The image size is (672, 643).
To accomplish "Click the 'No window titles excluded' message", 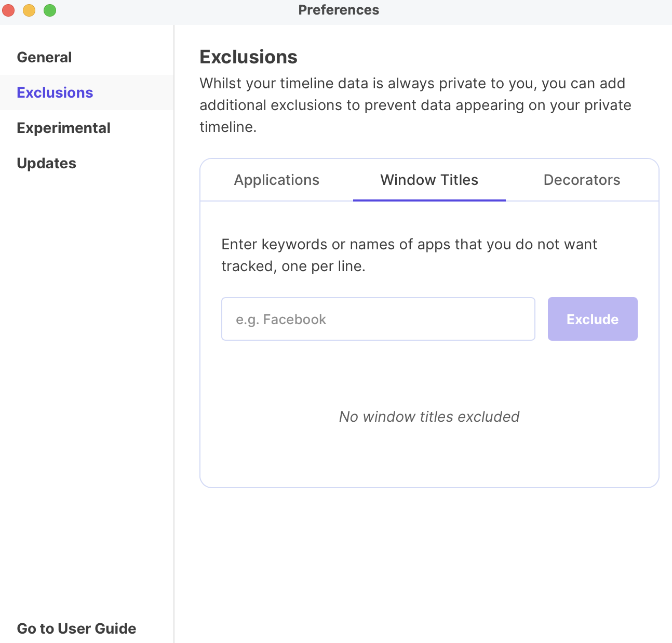I will (429, 417).
